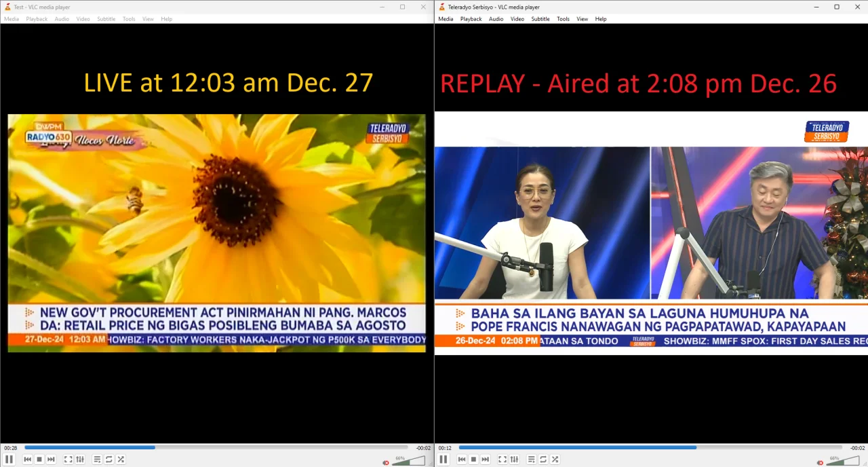
Task: Stop playback in the Test VLC window
Action: pyautogui.click(x=39, y=460)
